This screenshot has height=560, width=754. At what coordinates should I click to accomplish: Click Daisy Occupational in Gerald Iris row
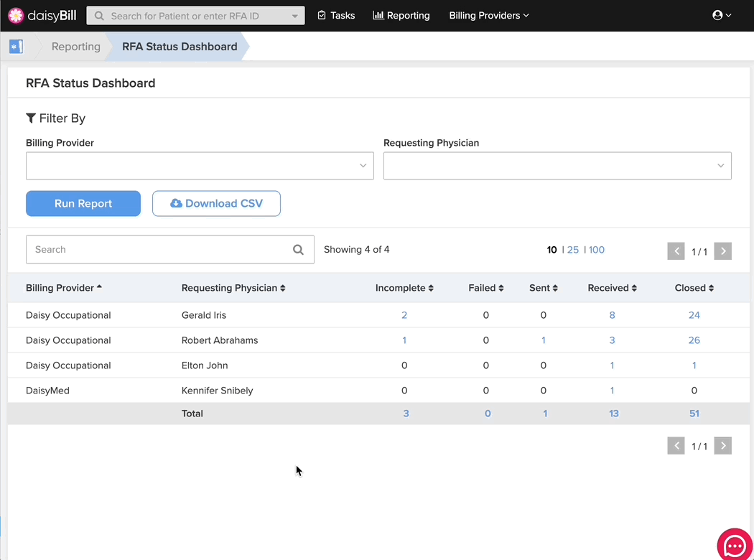(x=68, y=315)
